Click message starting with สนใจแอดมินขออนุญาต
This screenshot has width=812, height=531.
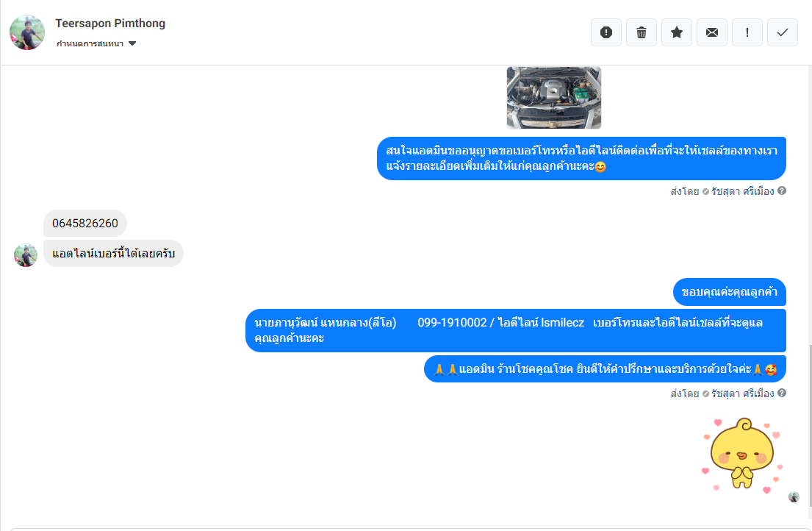581,159
